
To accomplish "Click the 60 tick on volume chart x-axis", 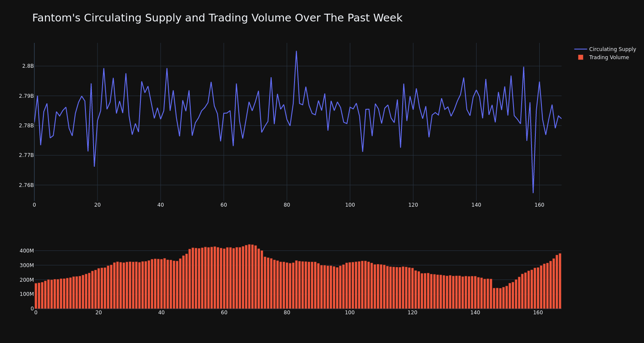I will pos(224,313).
